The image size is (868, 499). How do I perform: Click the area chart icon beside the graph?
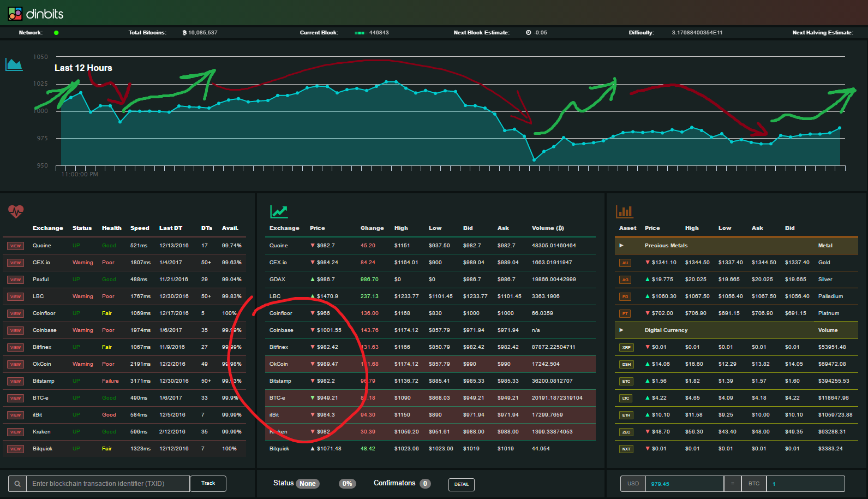click(x=14, y=64)
